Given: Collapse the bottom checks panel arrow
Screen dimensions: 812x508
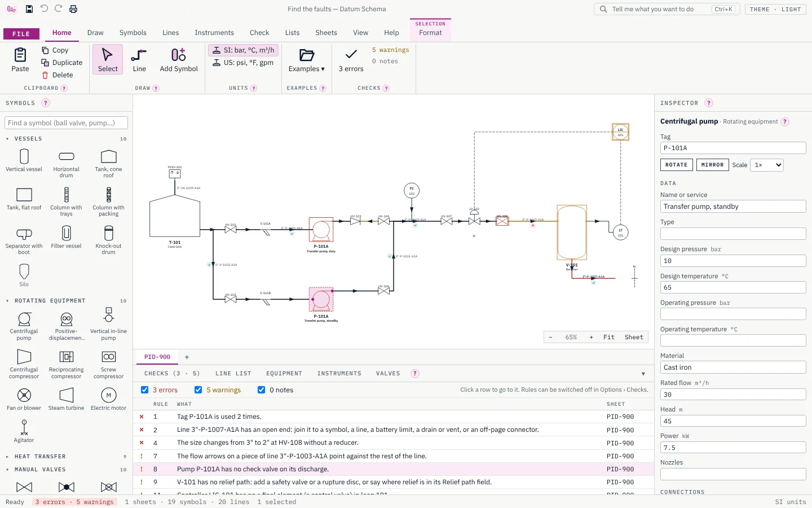Looking at the screenshot, I should click(643, 374).
